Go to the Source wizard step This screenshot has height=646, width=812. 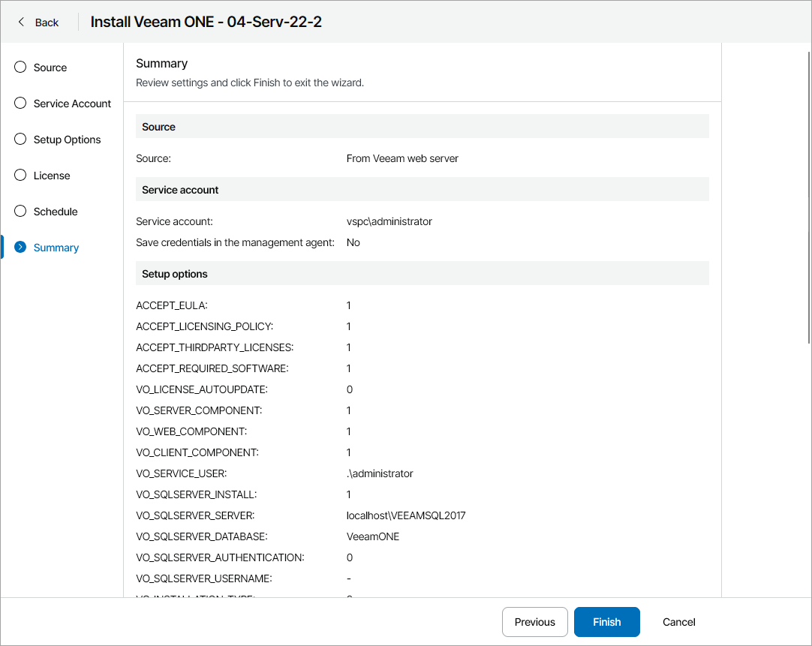click(x=50, y=68)
